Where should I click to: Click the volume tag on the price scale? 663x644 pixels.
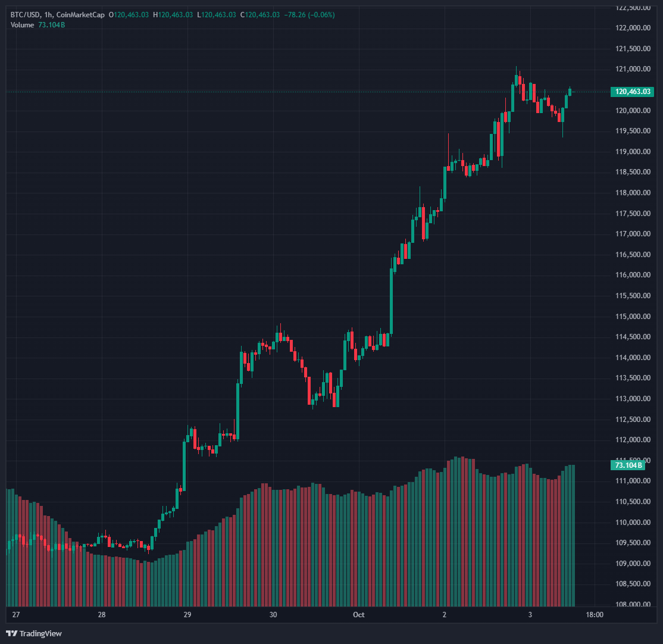pyautogui.click(x=628, y=465)
